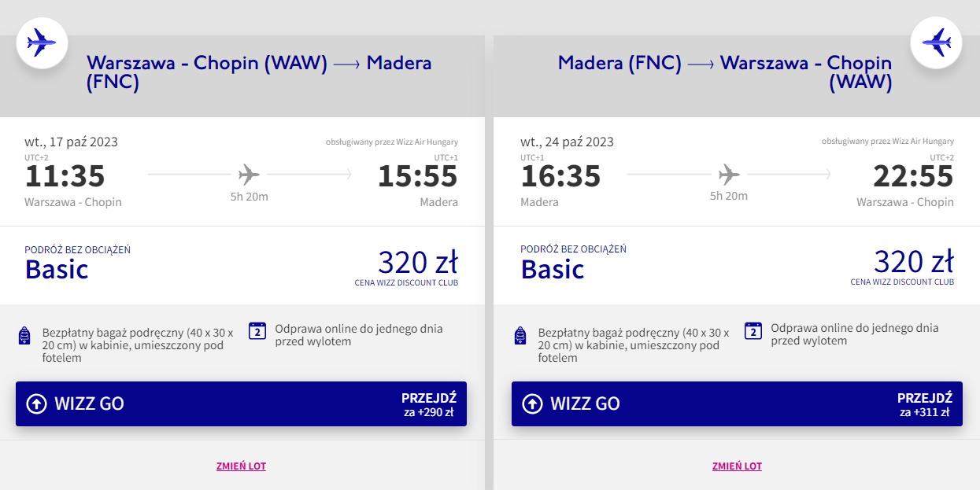The width and height of the screenshot is (980, 490).
Task: Select the return Basic fare 320 zł price
Action: (914, 262)
